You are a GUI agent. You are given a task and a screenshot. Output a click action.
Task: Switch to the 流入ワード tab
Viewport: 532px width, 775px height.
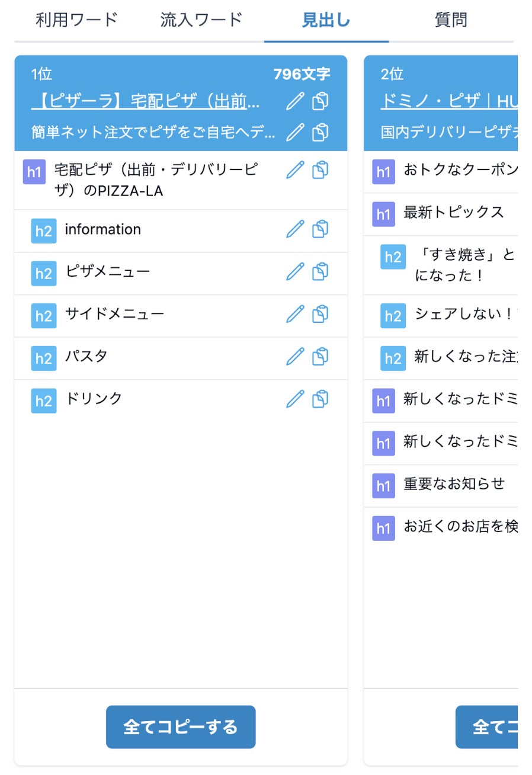(201, 20)
